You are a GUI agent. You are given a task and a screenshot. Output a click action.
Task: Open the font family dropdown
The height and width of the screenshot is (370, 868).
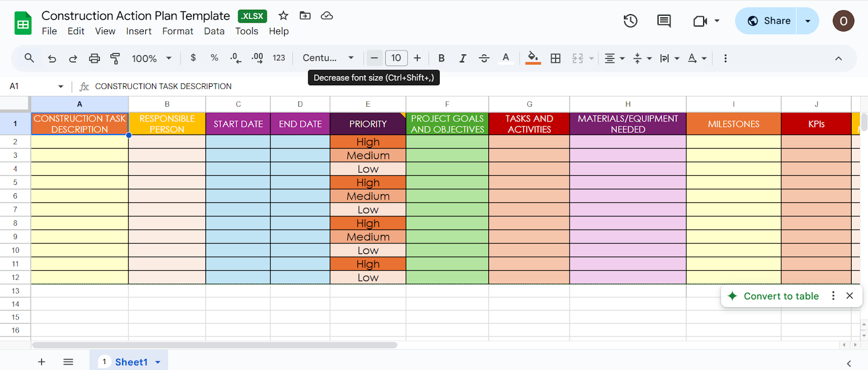[x=328, y=58]
